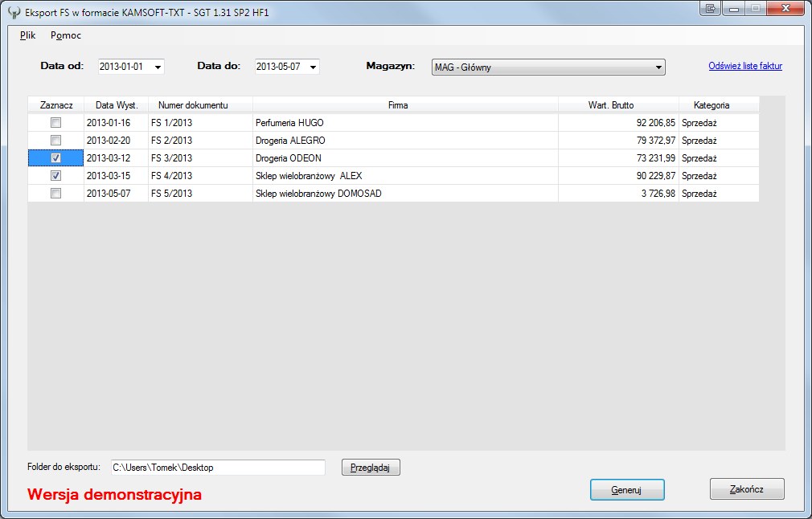Screen dimensions: 812x519
Task: Open the Pomoc menu
Action: click(x=66, y=35)
